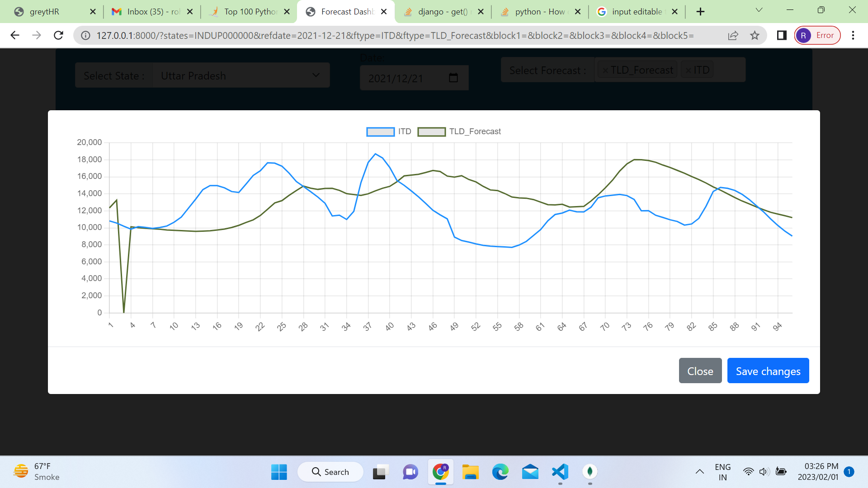Dismiss the chart with the Close button
This screenshot has width=868, height=488.
(x=700, y=371)
